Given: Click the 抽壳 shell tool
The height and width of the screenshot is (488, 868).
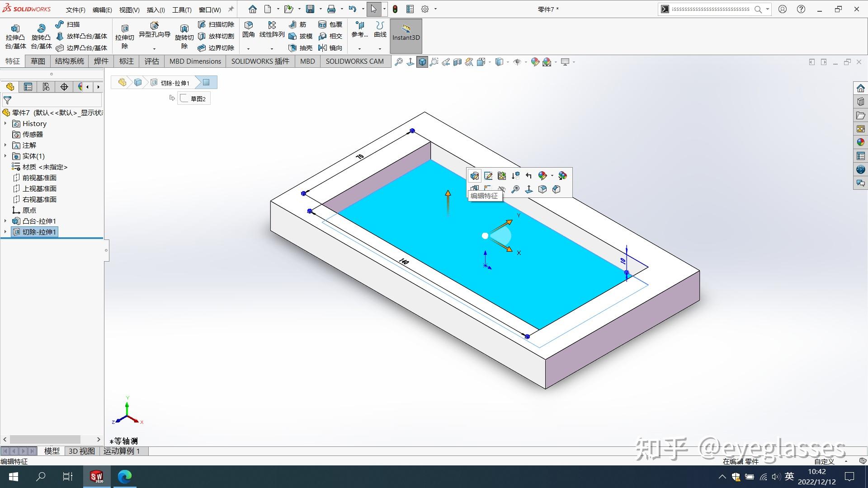Looking at the screenshot, I should pos(301,48).
